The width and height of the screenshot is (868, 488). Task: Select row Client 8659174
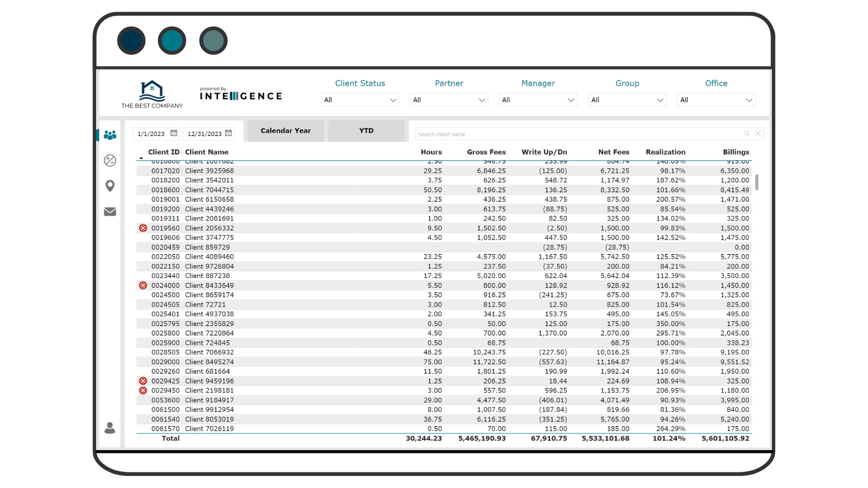pyautogui.click(x=444, y=295)
